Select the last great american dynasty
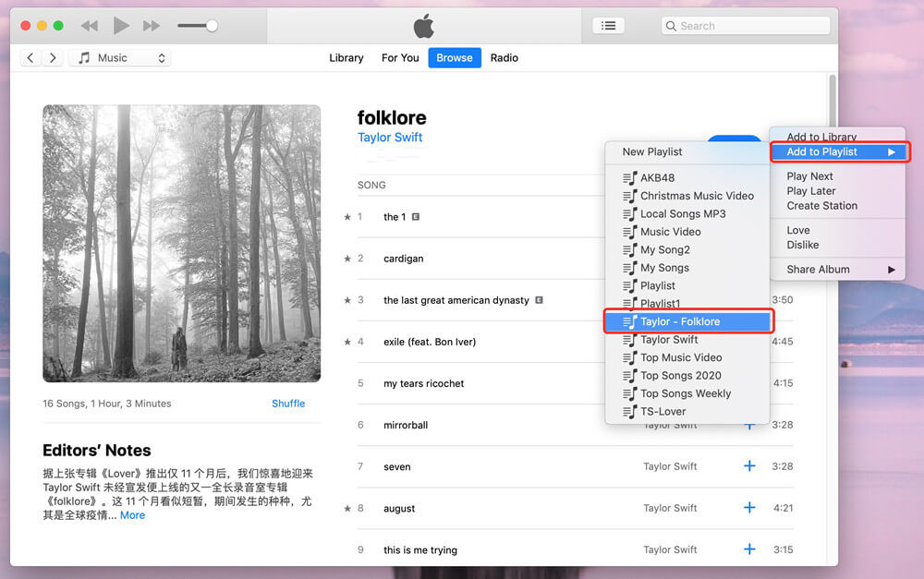Viewport: 924px width, 579px height. pos(456,300)
